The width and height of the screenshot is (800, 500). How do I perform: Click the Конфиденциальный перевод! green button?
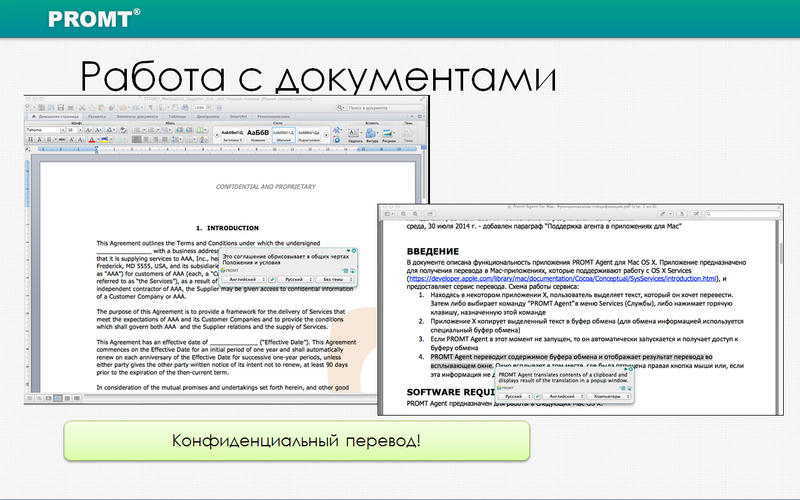296,440
